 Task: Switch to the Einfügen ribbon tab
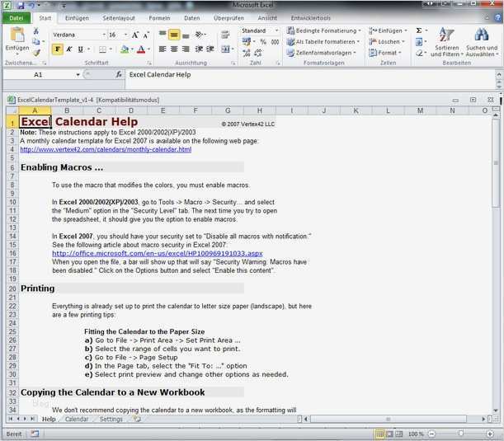coord(77,18)
